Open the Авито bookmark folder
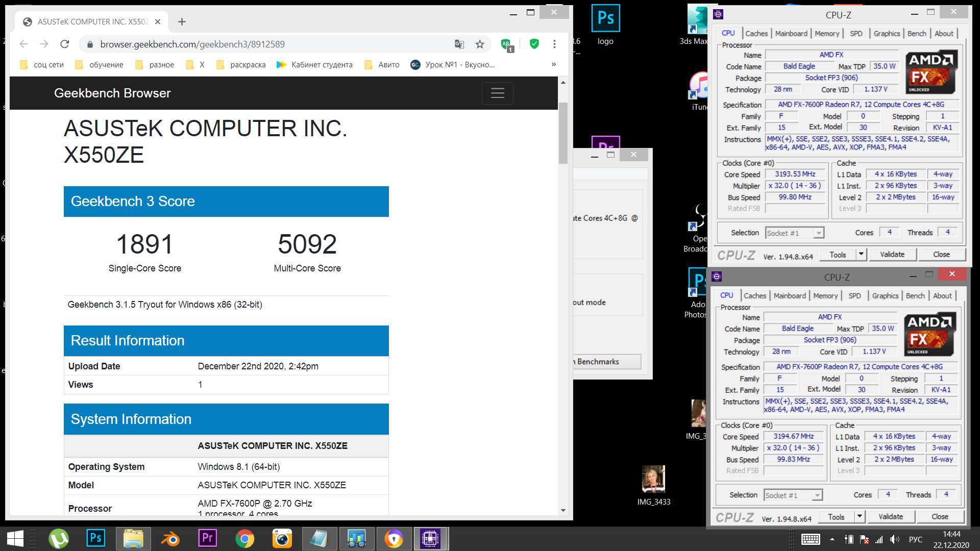Screen dimensions: 980x551 point(382,65)
